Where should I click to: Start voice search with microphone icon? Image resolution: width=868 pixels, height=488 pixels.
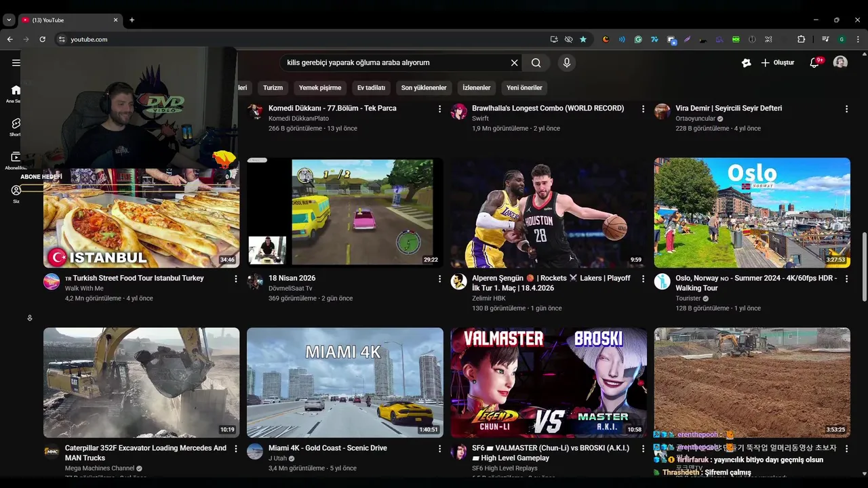(x=567, y=63)
